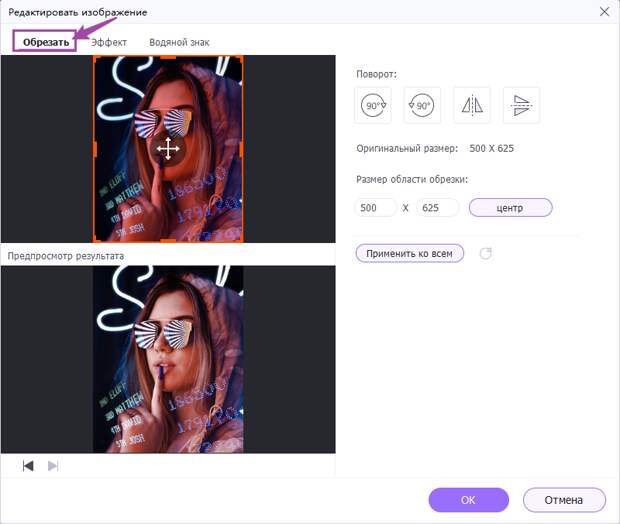
Task: Click original size value 500 X 625
Action: [491, 148]
